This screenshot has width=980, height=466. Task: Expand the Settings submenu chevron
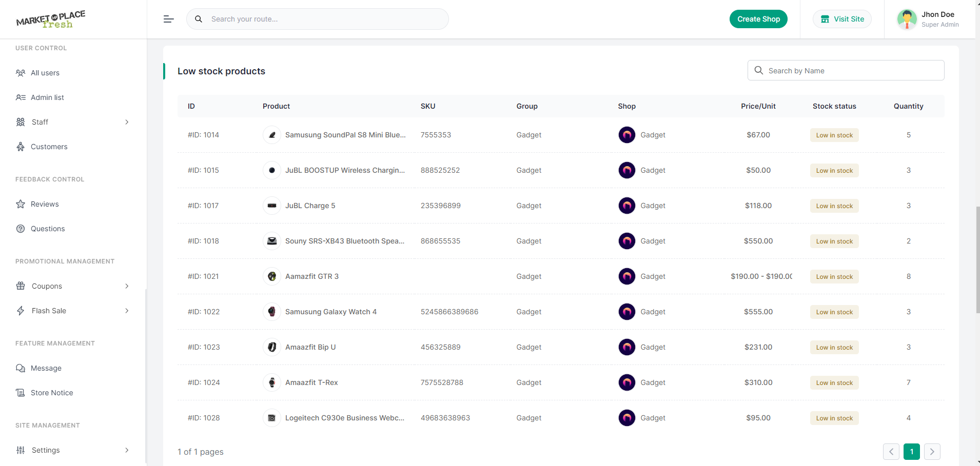click(127, 450)
